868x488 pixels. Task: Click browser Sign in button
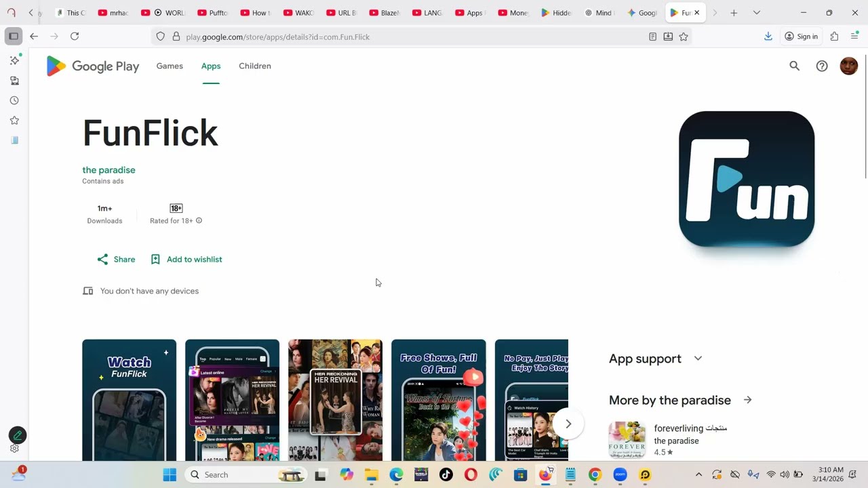(801, 37)
